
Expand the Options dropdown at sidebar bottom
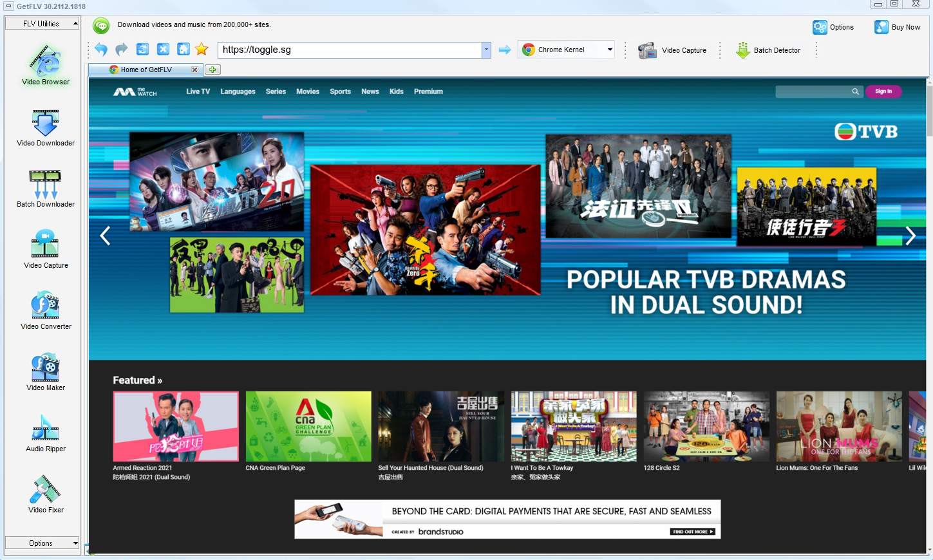42,543
